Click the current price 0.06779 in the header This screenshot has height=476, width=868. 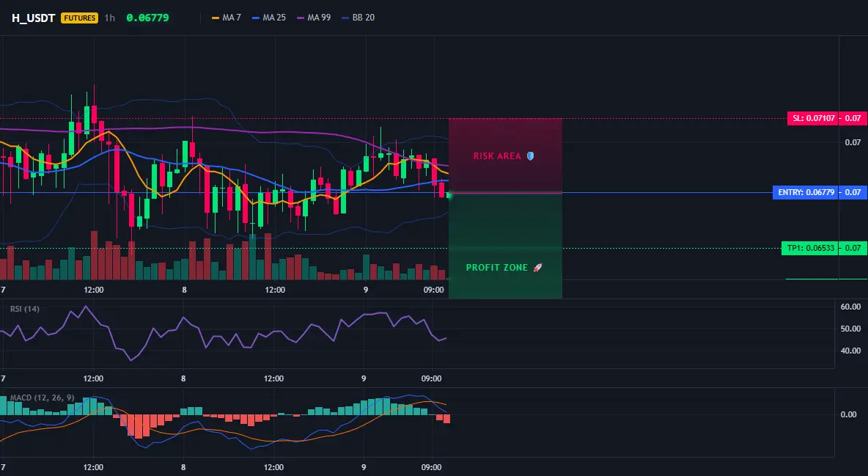[148, 18]
